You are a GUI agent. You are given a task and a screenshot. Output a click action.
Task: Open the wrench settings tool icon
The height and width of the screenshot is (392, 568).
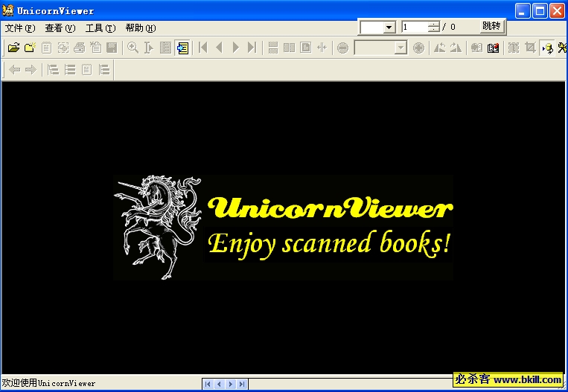(563, 48)
